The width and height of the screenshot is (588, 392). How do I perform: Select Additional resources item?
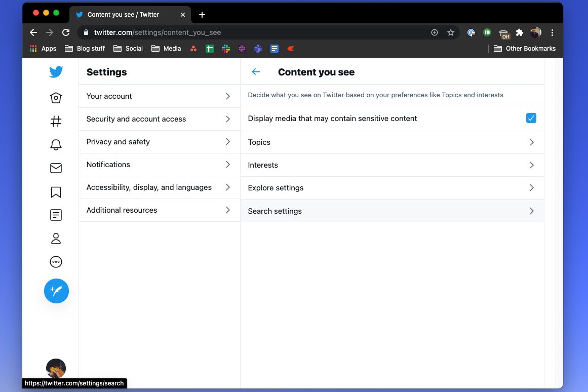pyautogui.click(x=160, y=210)
